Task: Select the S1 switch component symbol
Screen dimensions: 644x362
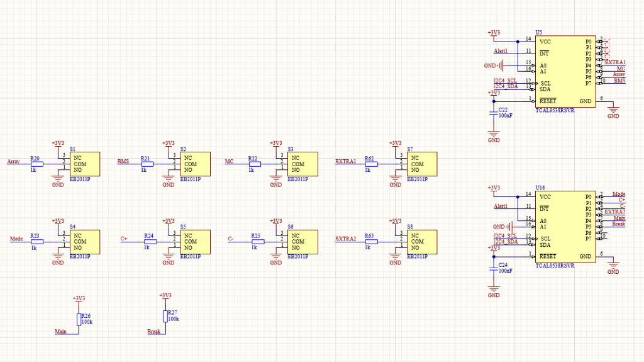Action: point(85,164)
